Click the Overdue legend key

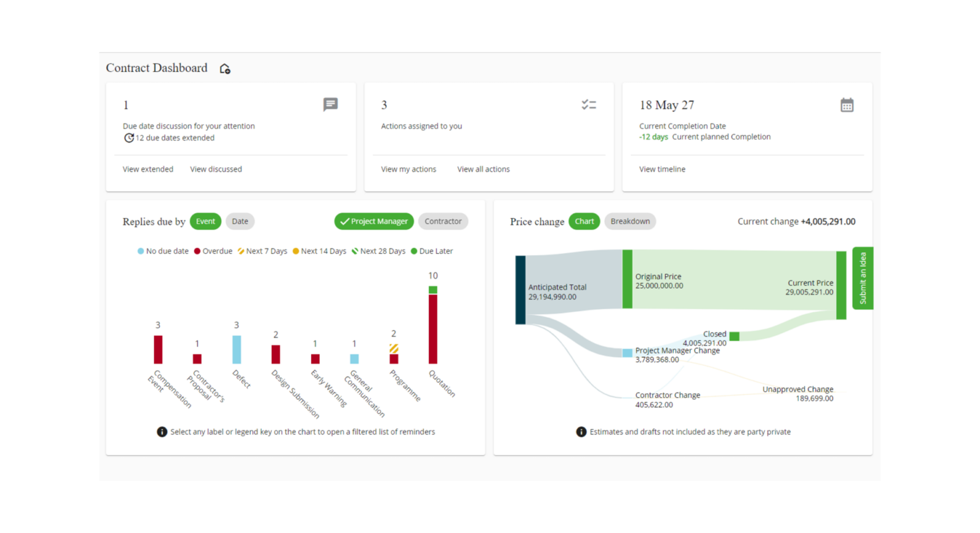[x=213, y=251]
